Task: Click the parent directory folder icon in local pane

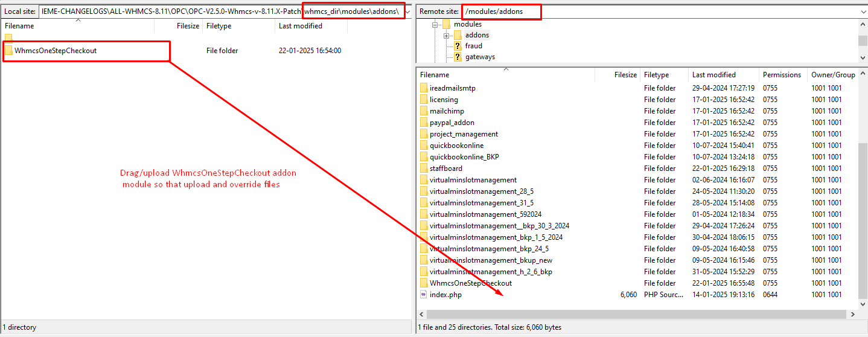Action: [x=8, y=38]
